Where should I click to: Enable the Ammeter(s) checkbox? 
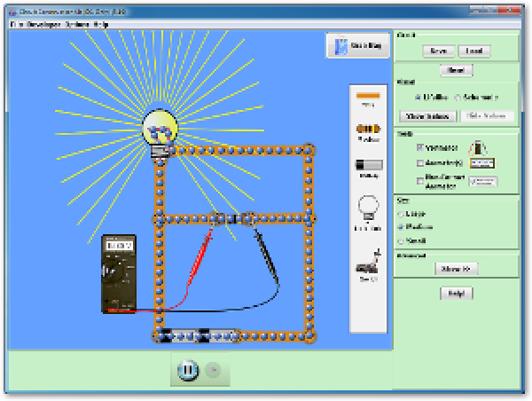420,163
